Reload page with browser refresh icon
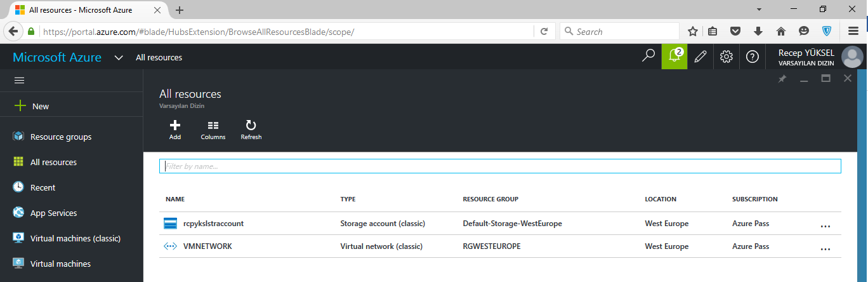The width and height of the screenshot is (868, 282). [x=544, y=31]
